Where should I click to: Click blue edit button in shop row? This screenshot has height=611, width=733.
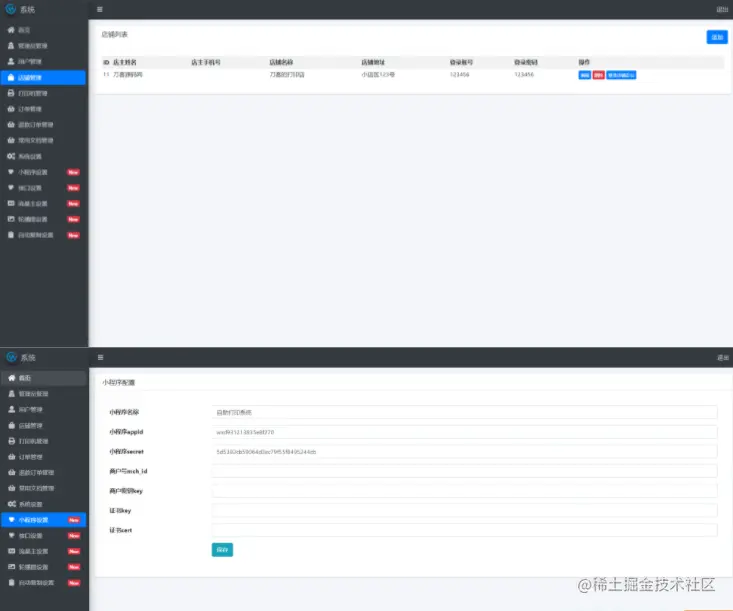point(584,75)
